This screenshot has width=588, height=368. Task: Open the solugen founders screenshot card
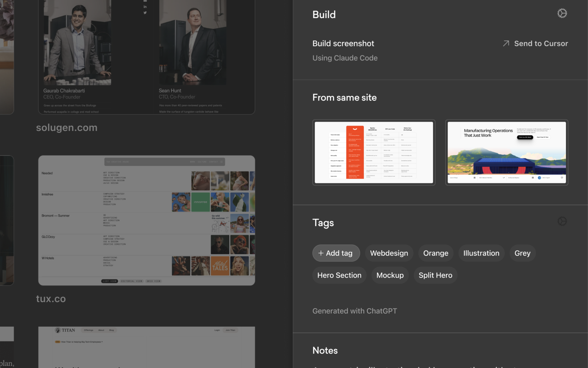click(x=147, y=57)
